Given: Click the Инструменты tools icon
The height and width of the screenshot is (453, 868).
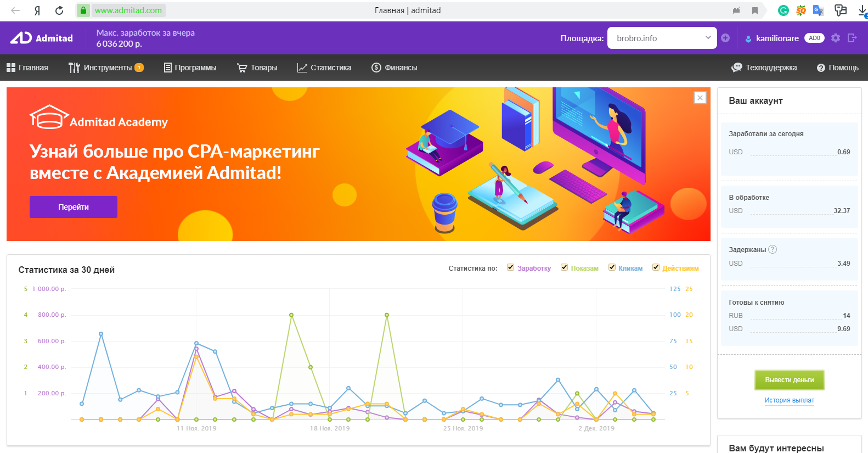Looking at the screenshot, I should coord(74,68).
